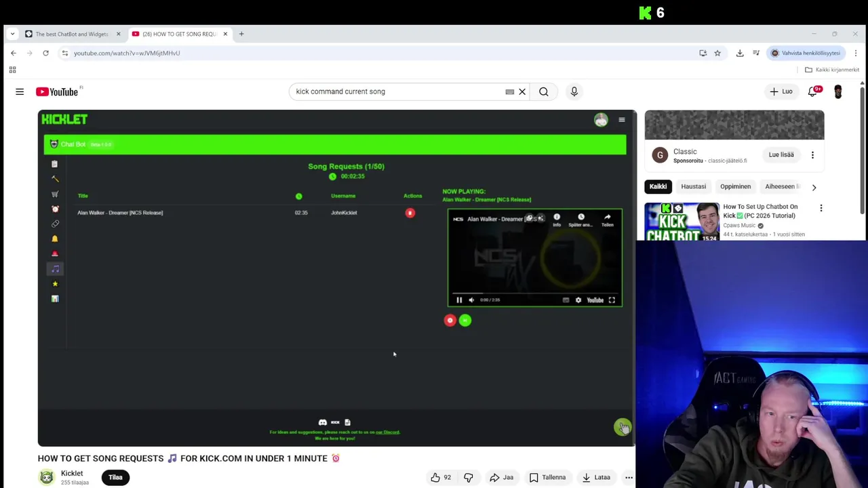
Task: Subscribe with the Tilaa button
Action: pos(115,477)
